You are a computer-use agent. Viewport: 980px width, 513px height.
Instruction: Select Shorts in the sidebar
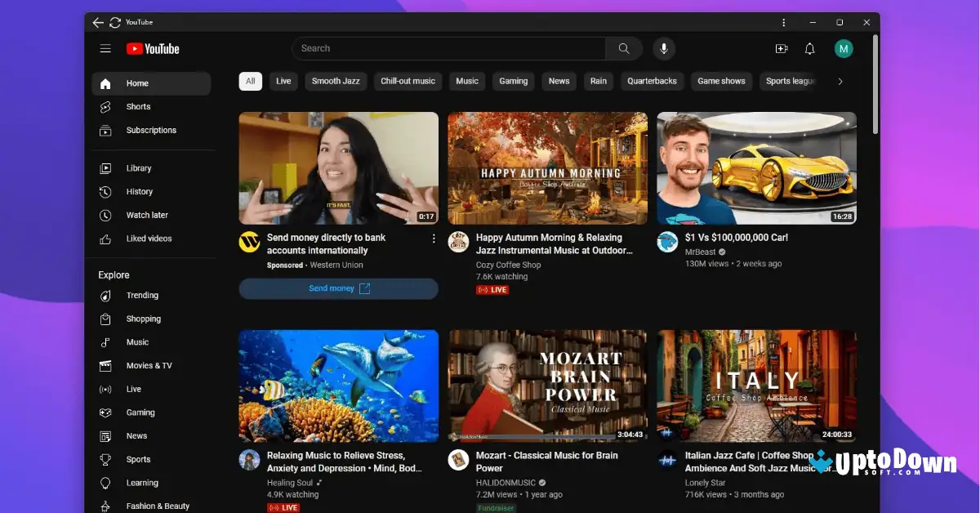click(138, 106)
